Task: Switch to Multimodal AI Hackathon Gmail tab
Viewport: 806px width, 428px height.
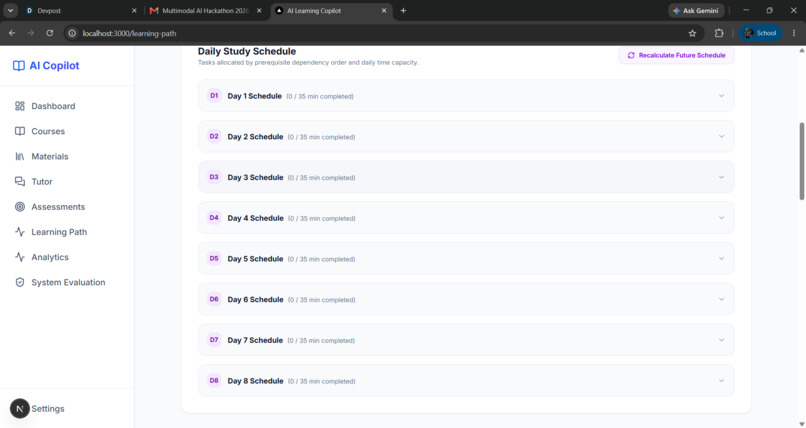Action: pyautogui.click(x=205, y=10)
